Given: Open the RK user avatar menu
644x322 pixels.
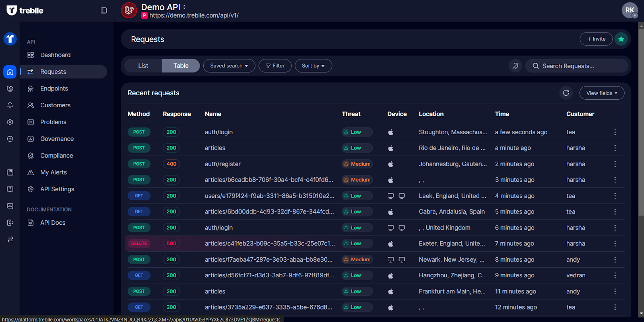Looking at the screenshot, I should tap(630, 10).
